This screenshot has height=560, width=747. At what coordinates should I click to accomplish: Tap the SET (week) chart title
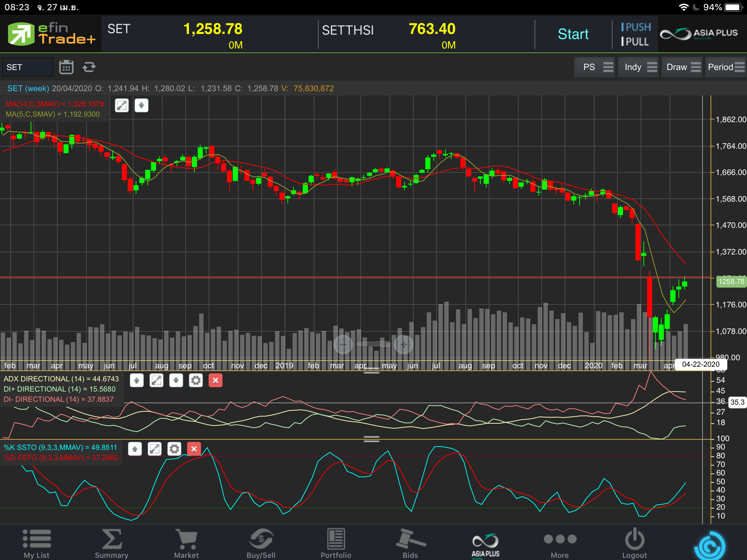[x=28, y=88]
